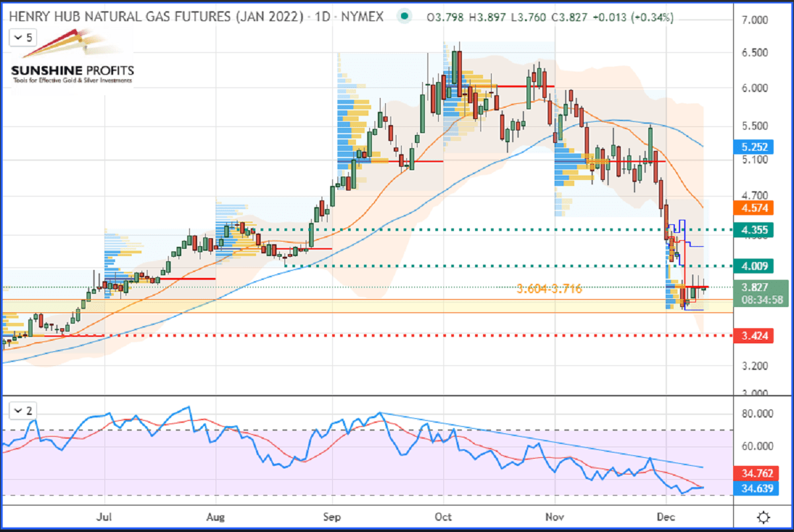Select the orange 3.604-3.716 range text
Image resolution: width=794 pixels, height=532 pixels.
pos(549,288)
